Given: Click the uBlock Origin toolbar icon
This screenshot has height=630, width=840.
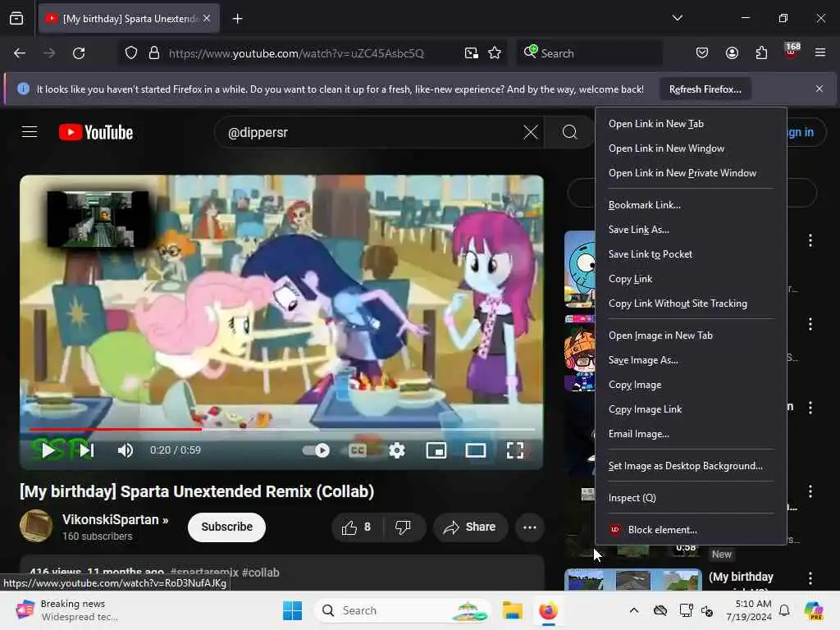Looking at the screenshot, I should 792,52.
